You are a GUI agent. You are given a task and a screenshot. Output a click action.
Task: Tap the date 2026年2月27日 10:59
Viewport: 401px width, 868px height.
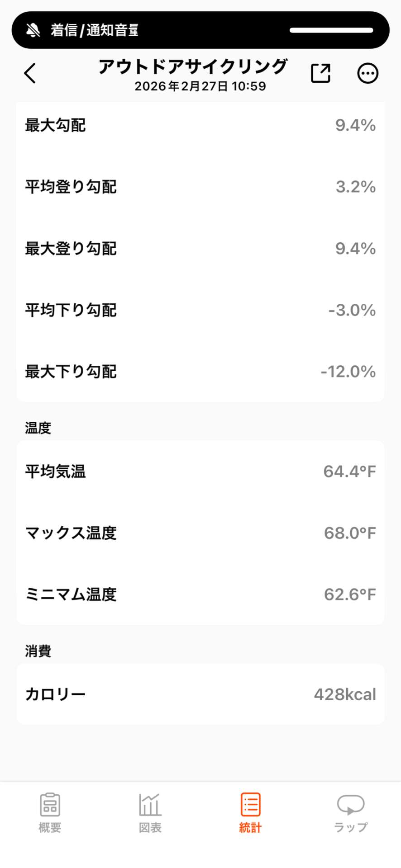click(200, 86)
